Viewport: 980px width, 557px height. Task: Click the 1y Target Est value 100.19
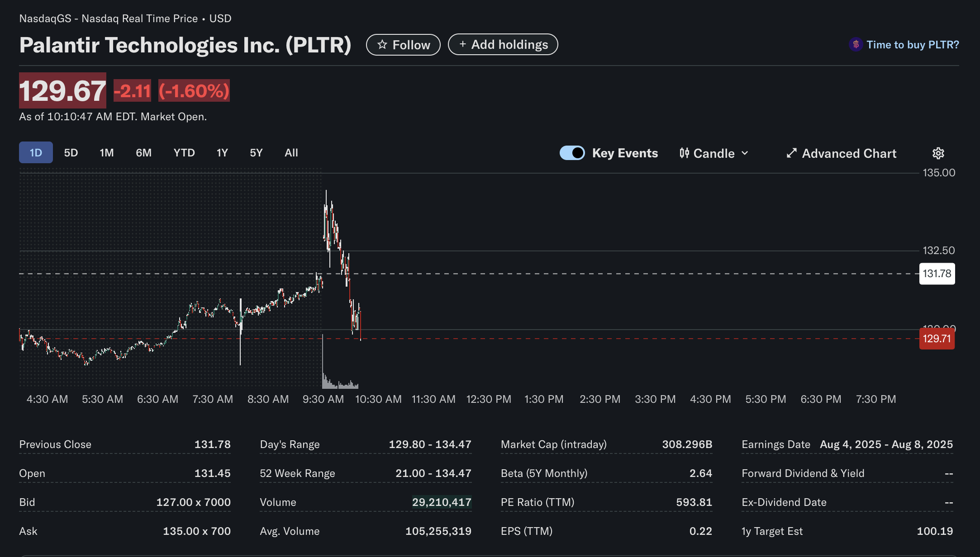pos(935,531)
